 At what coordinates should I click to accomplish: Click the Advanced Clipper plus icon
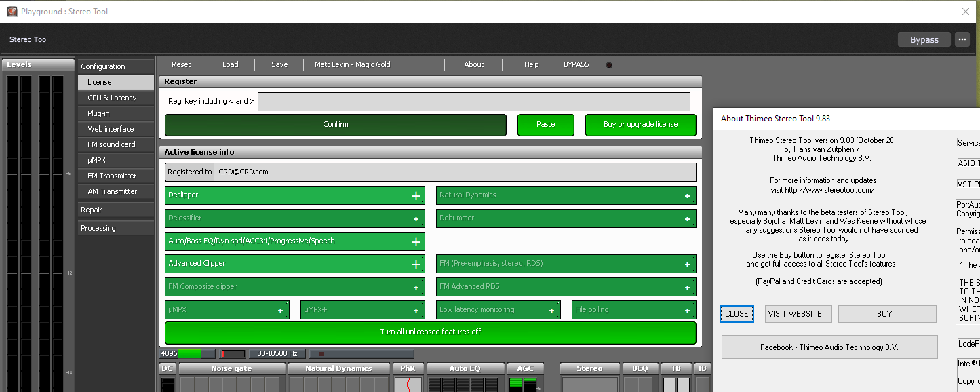point(416,264)
